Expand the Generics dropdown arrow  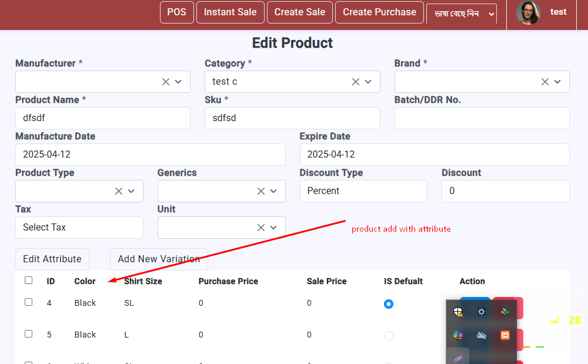(274, 191)
